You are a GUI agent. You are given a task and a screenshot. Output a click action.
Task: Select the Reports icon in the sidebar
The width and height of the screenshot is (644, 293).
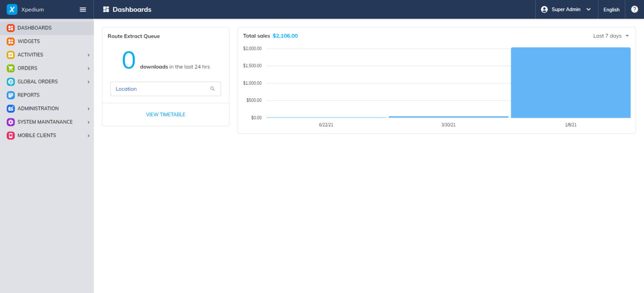(x=10, y=95)
